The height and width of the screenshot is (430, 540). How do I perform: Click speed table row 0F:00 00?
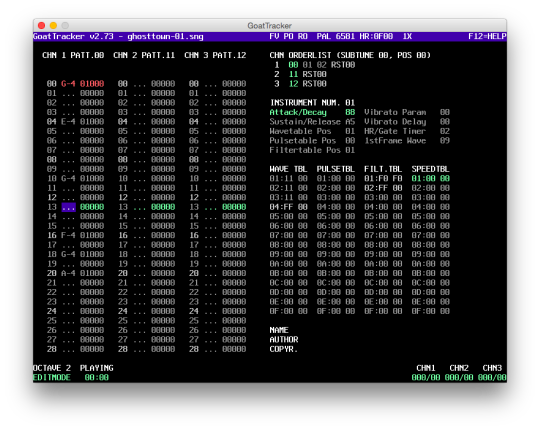coord(430,311)
